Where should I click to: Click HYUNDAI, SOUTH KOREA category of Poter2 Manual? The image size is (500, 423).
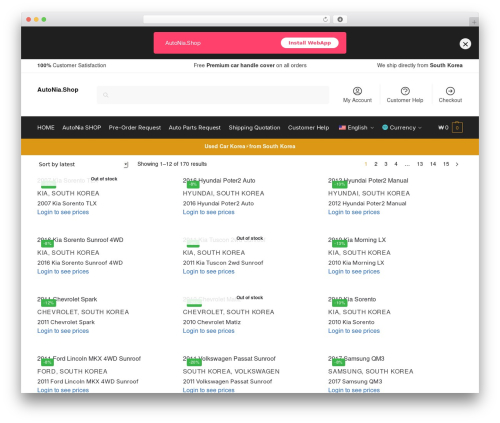[x=369, y=193]
